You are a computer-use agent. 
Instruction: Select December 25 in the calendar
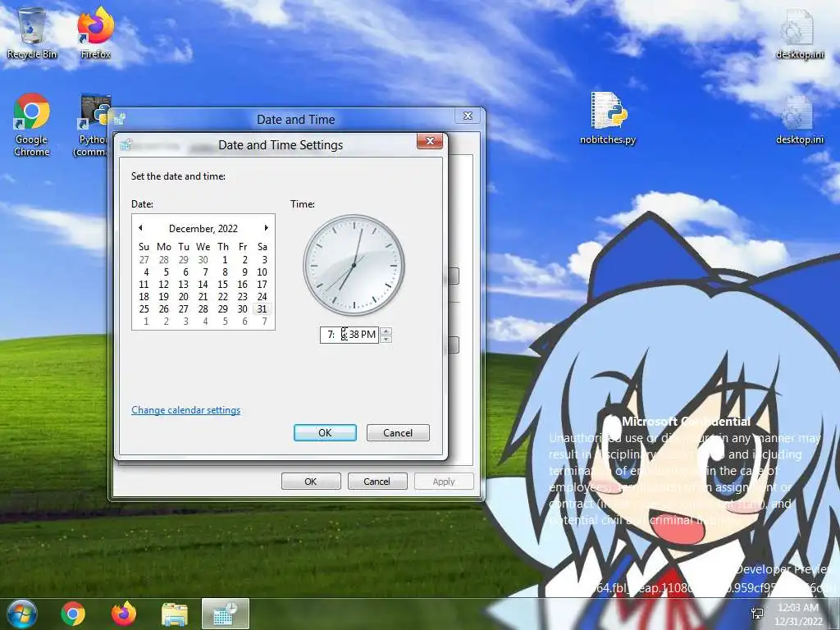pyautogui.click(x=144, y=309)
